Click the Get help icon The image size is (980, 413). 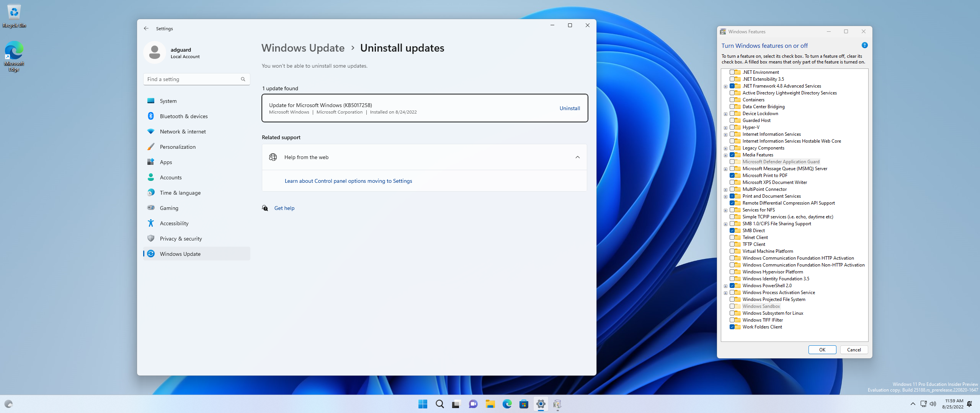pos(265,208)
